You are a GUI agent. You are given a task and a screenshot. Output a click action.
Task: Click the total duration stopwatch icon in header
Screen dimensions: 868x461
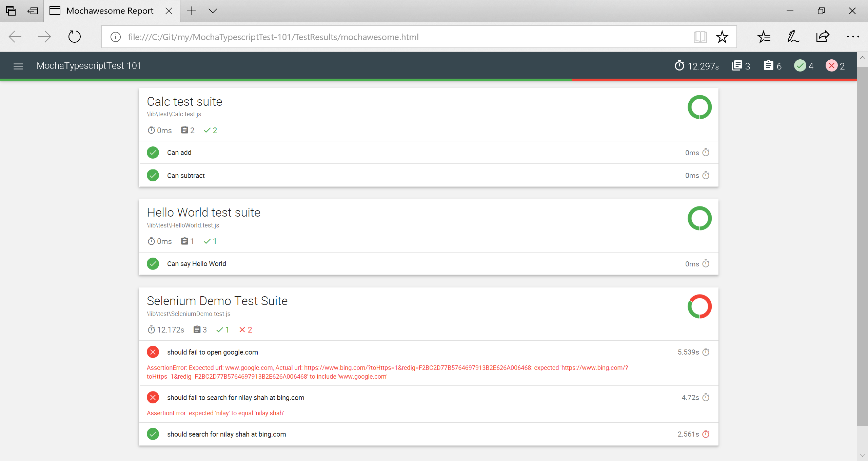pos(679,65)
